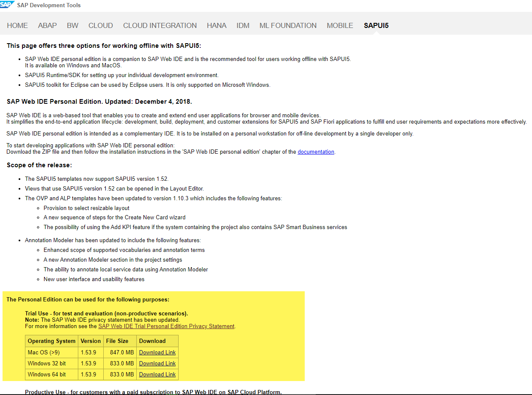Screen dimensions: 532x395
Task: Open the BW tab
Action: (73, 25)
